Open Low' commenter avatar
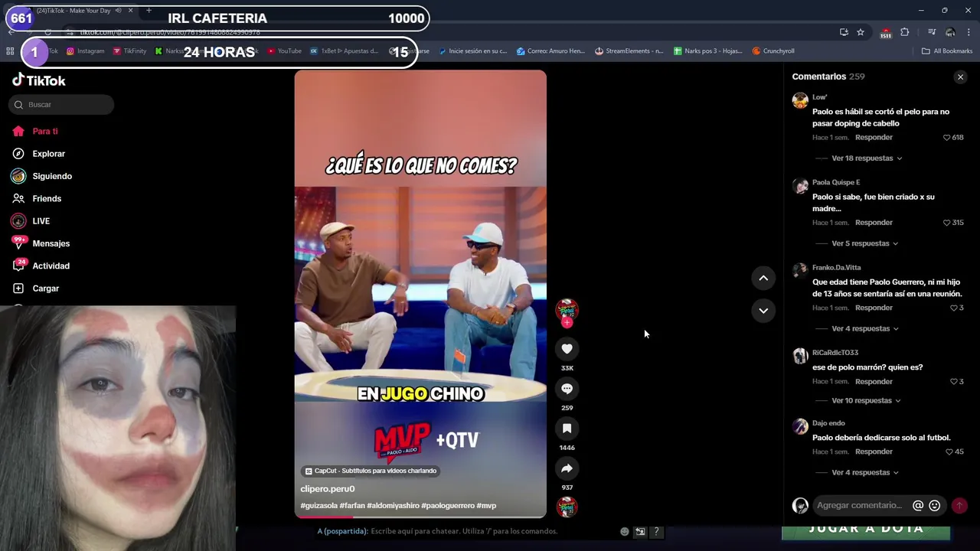Viewport: 980px width, 551px height. pyautogui.click(x=800, y=100)
